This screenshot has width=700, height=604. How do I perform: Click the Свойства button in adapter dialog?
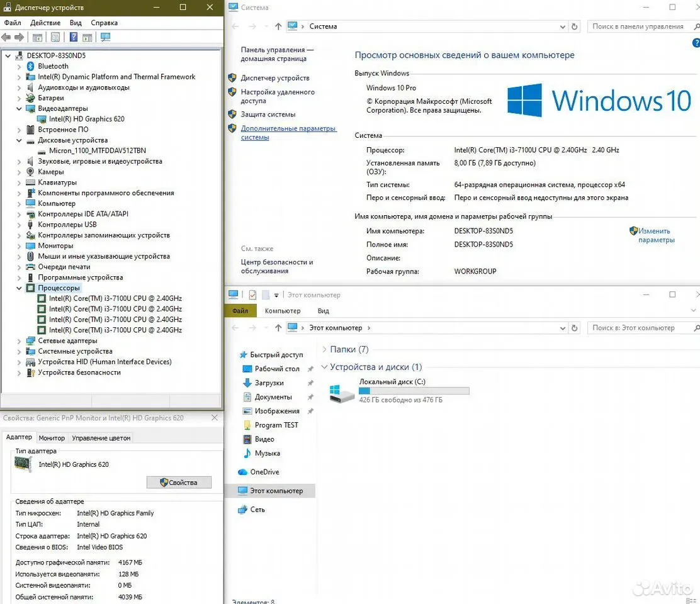(179, 483)
